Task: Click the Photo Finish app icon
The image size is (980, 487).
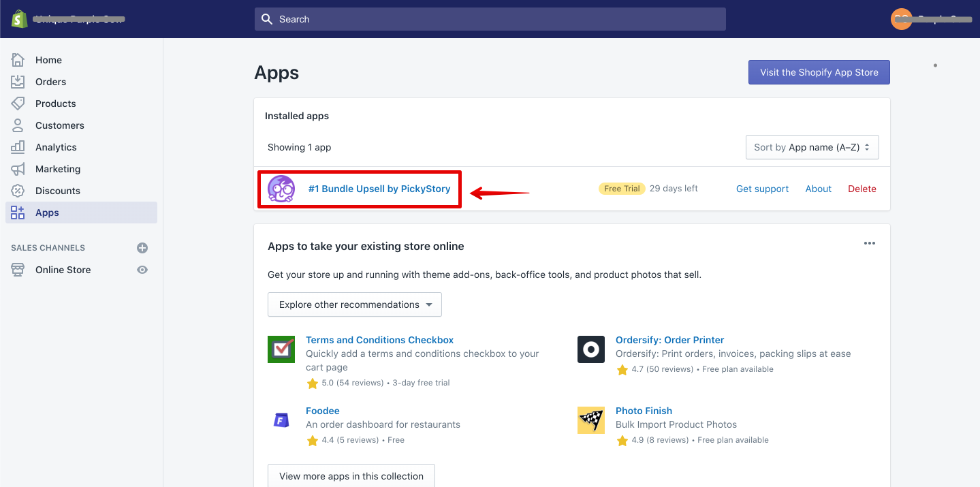Action: (x=591, y=420)
